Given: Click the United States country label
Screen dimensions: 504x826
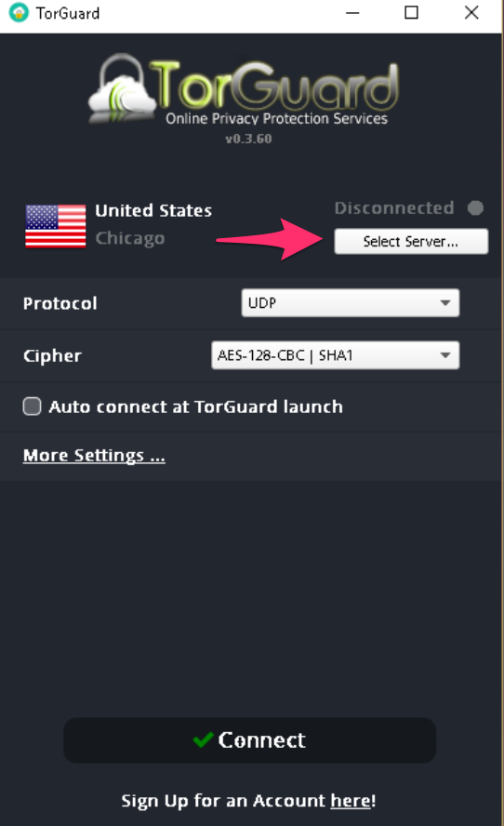Looking at the screenshot, I should pos(153,211).
